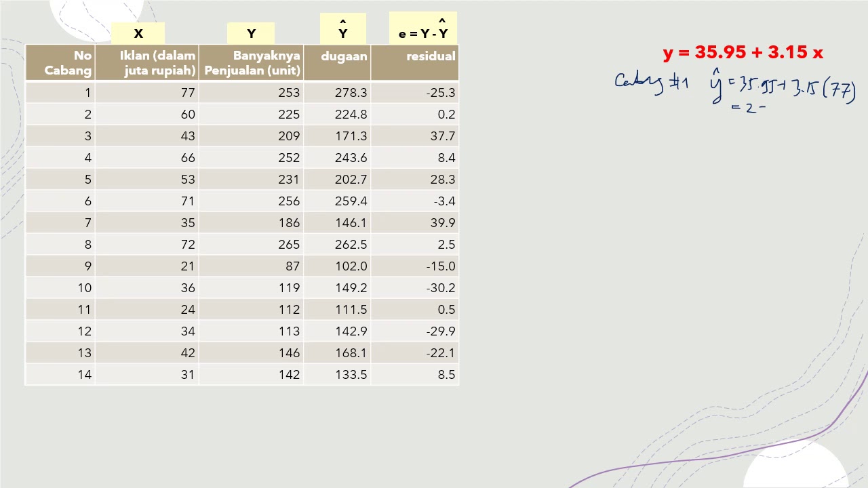
Task: Click residual value 28.3
Action: [x=443, y=180]
